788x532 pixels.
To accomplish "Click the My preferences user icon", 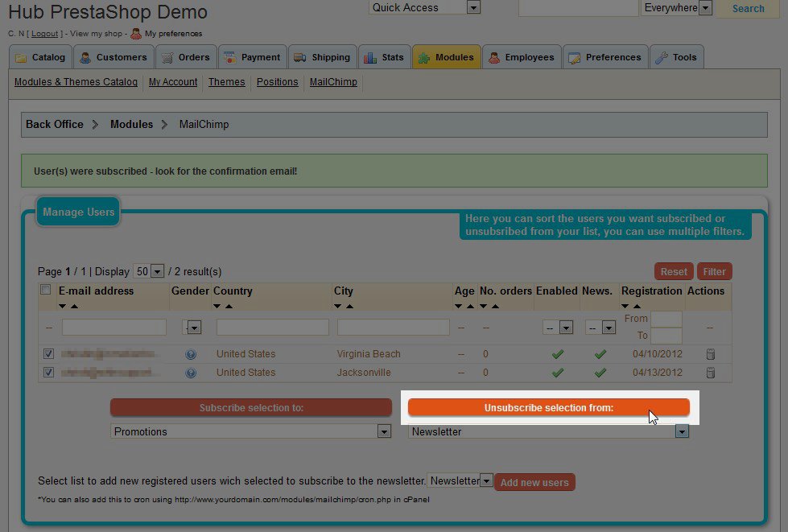I will tap(136, 34).
